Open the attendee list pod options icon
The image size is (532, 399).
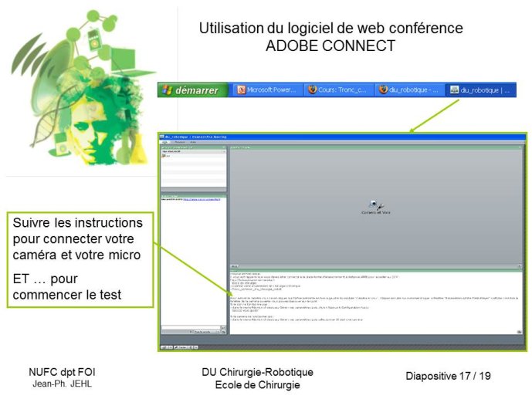click(224, 147)
